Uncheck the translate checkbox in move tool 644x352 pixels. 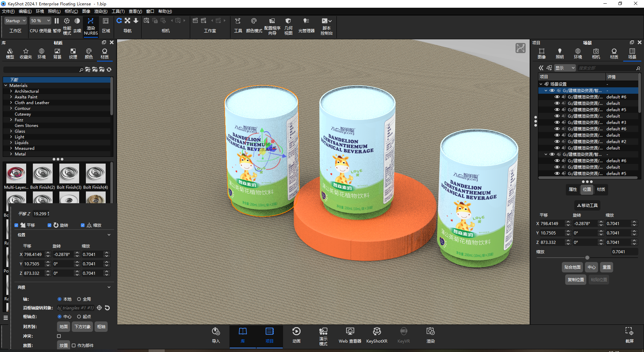[x=16, y=225]
